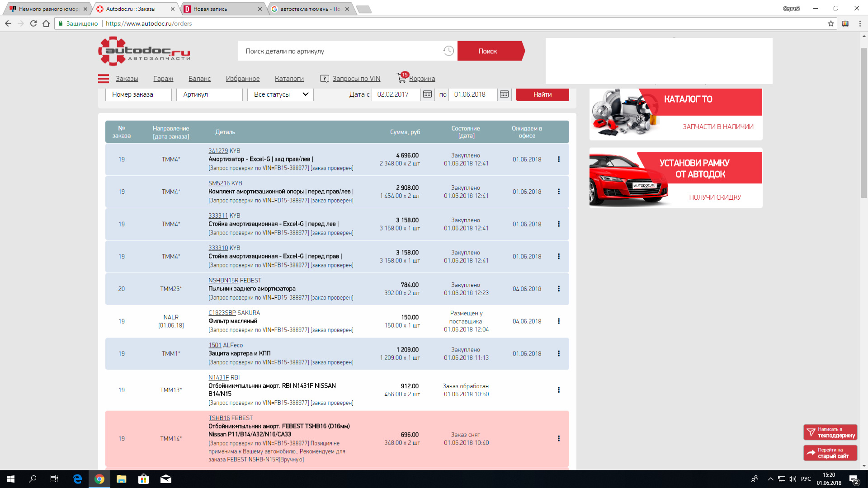Focus the Номер заказа input field
The height and width of the screenshot is (488, 868).
(x=138, y=94)
